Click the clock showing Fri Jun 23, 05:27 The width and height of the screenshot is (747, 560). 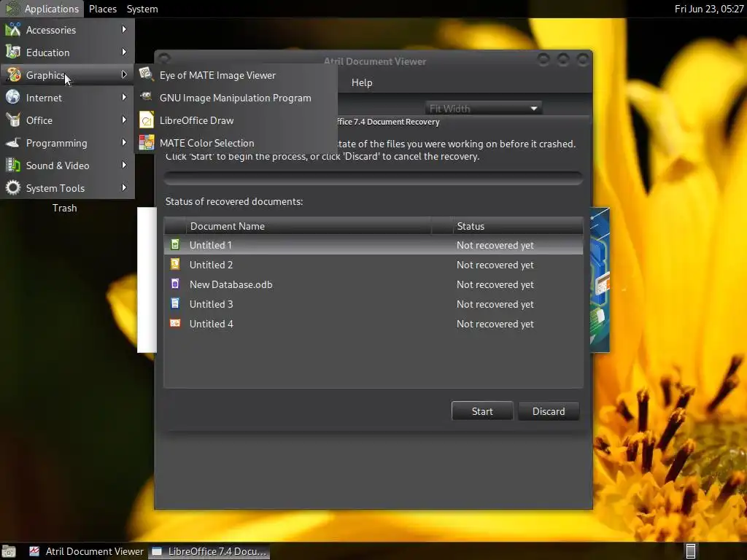click(x=709, y=9)
